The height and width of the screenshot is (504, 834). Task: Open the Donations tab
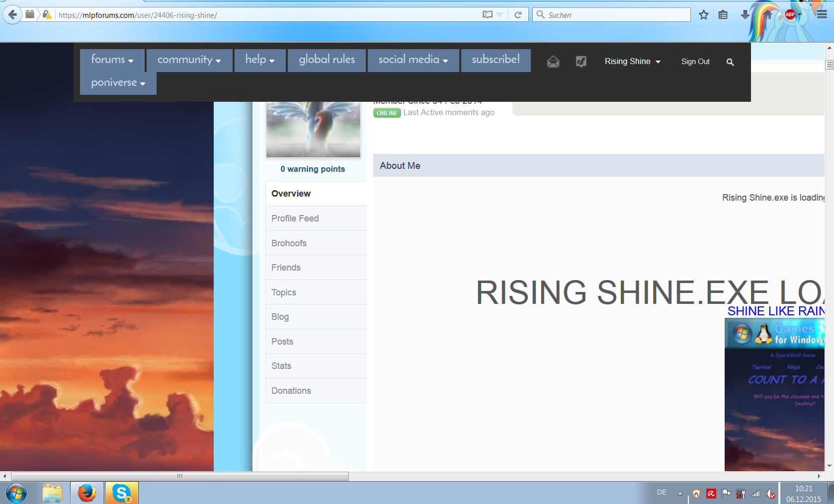(x=316, y=391)
